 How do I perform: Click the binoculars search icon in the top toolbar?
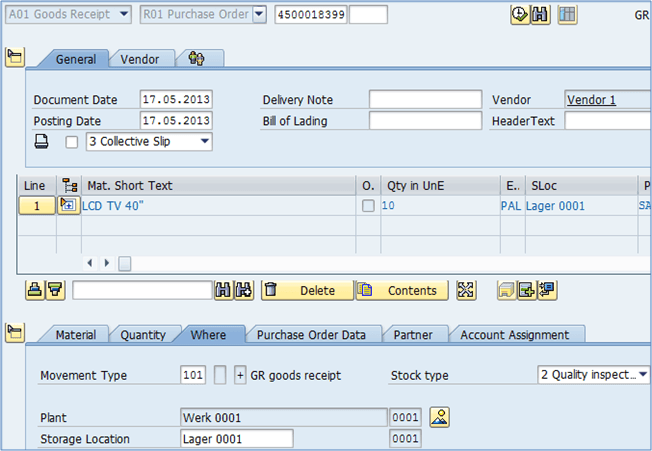click(540, 14)
